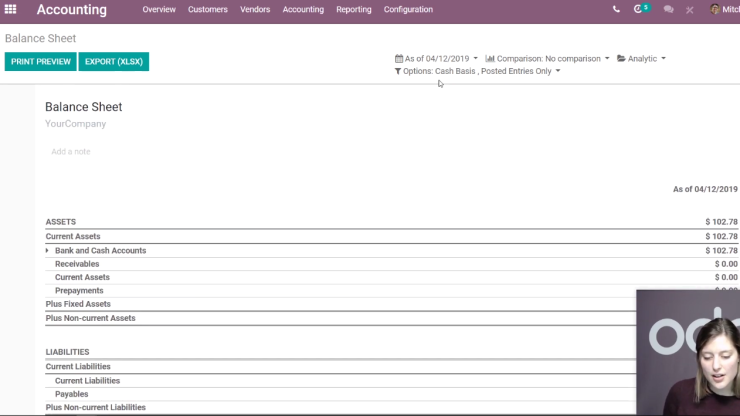Click the YourCompany subtitle
This screenshot has width=740, height=416.
(76, 124)
